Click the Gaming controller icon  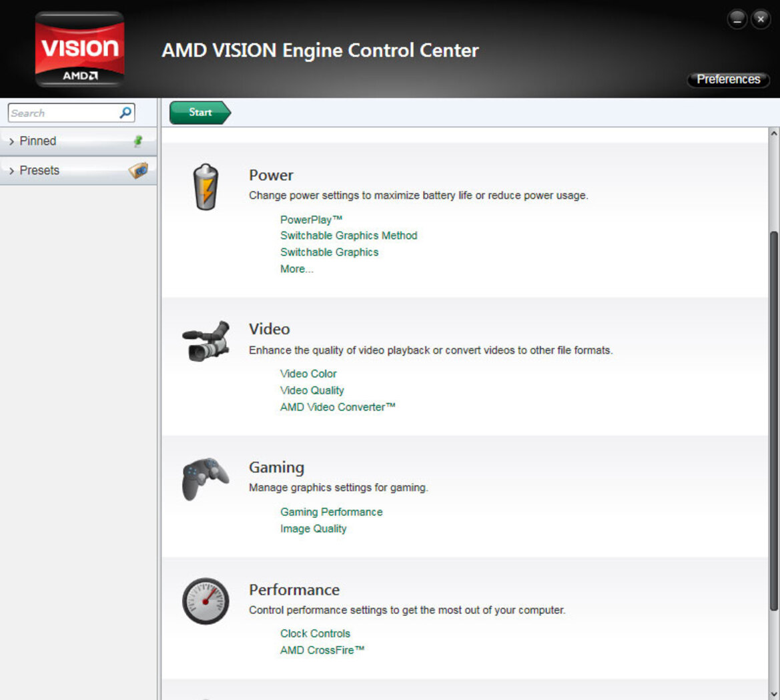tap(206, 478)
